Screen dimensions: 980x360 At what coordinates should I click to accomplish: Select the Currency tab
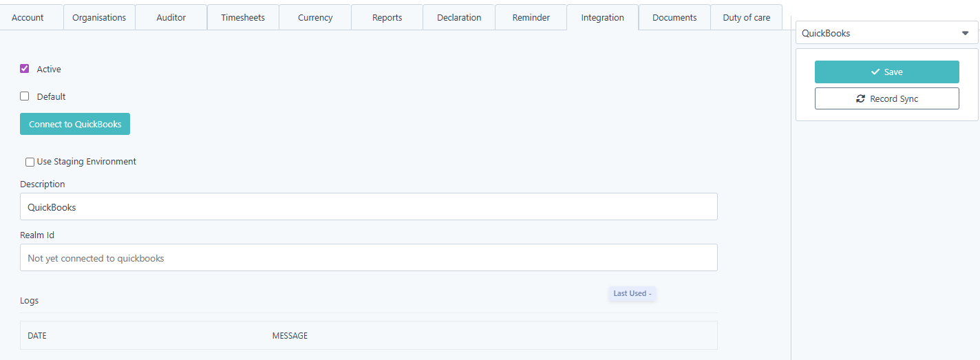315,17
